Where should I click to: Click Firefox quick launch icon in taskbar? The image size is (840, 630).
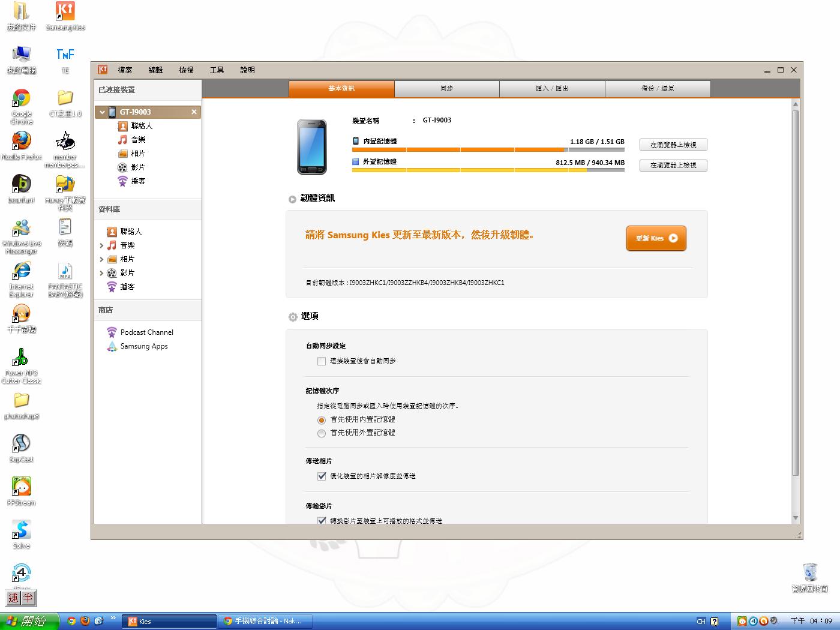click(x=85, y=621)
